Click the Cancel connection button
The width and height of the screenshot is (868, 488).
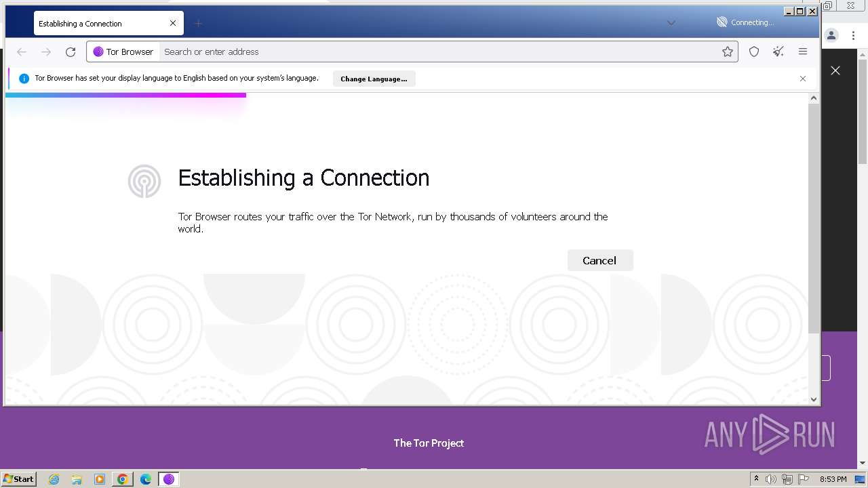600,260
